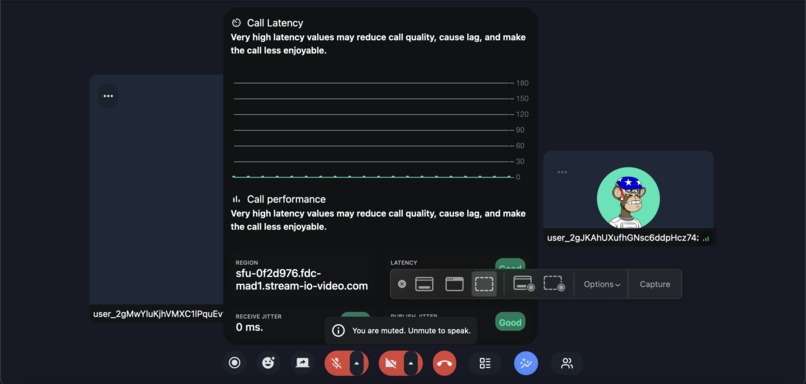Screen dimensions: 806x384
Task: Click user_2gJKAhUXufhGNsc6ddpHcz74 name label
Action: click(x=622, y=238)
